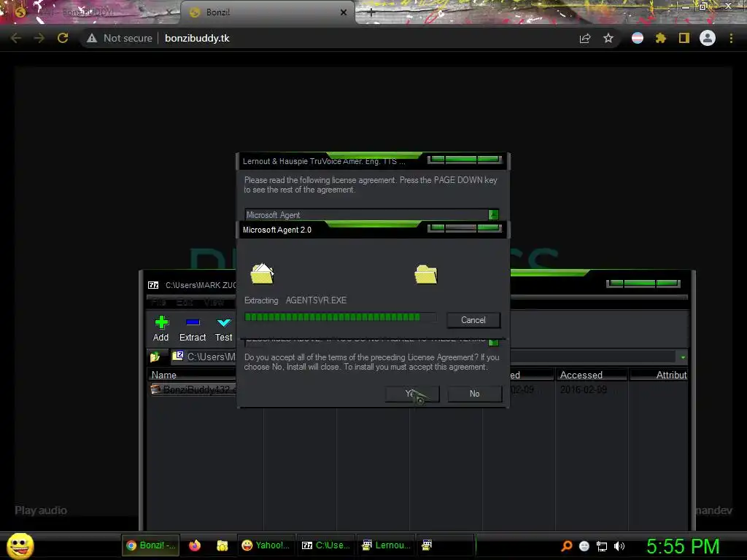Image resolution: width=747 pixels, height=560 pixels.
Task: Open the volume speaker tray icon
Action: tap(619, 546)
